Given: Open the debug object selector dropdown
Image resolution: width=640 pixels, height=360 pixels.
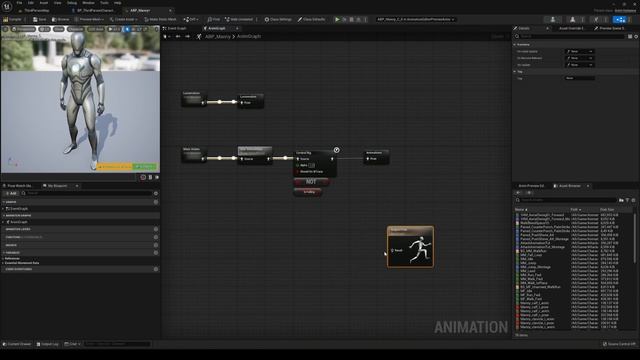Looking at the screenshot, I should pyautogui.click(x=416, y=19).
